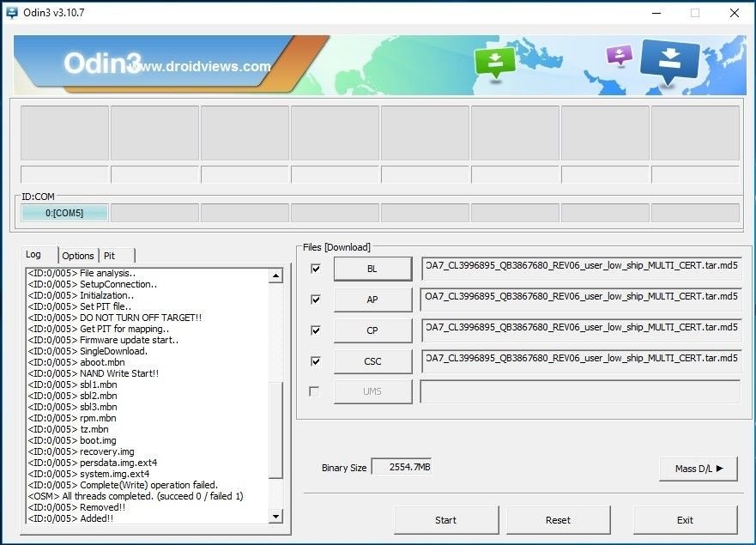Click the log vertical scrollbar thumb

coord(275,430)
